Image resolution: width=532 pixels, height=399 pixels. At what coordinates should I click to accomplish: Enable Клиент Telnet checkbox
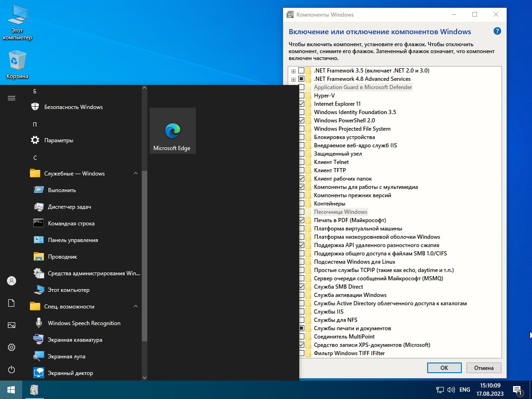(x=302, y=162)
